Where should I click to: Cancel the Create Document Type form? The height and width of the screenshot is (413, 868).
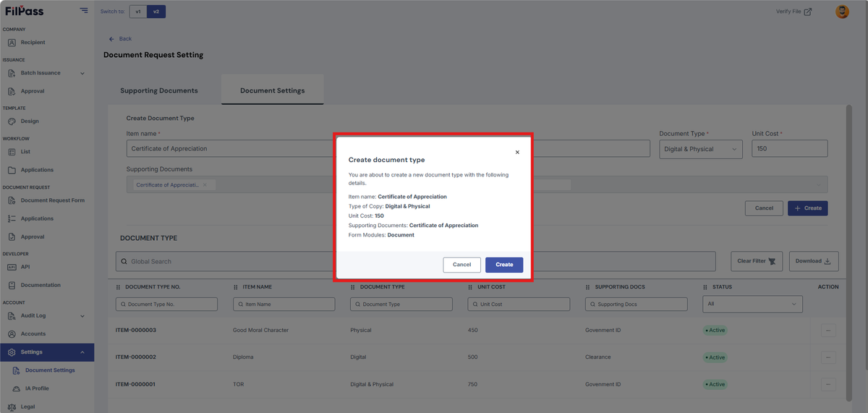(764, 208)
